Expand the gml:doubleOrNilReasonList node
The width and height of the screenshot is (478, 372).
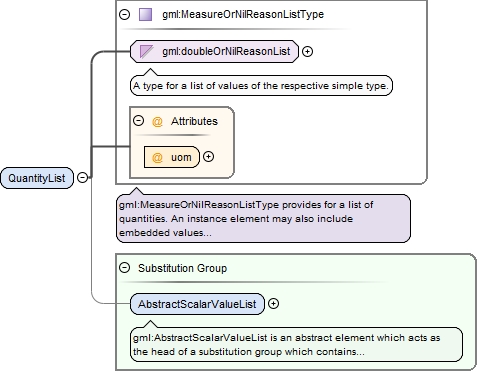click(x=307, y=51)
